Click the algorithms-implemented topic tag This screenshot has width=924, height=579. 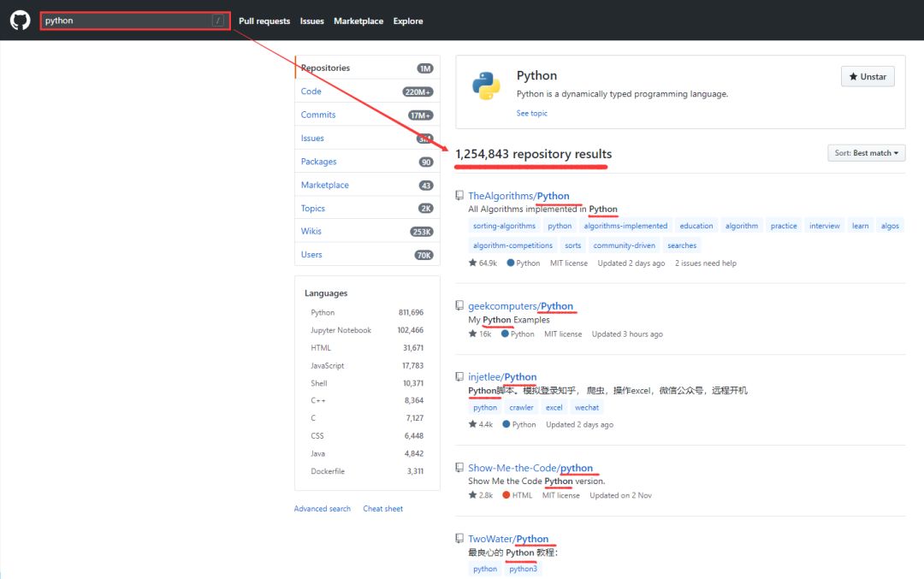(625, 226)
